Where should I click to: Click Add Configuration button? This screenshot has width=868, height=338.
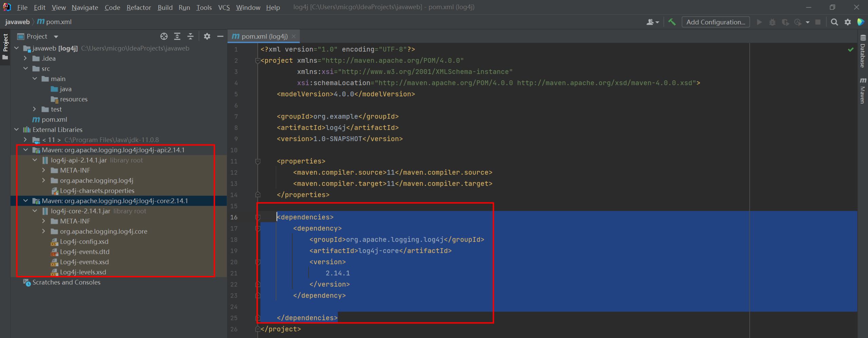pyautogui.click(x=716, y=22)
